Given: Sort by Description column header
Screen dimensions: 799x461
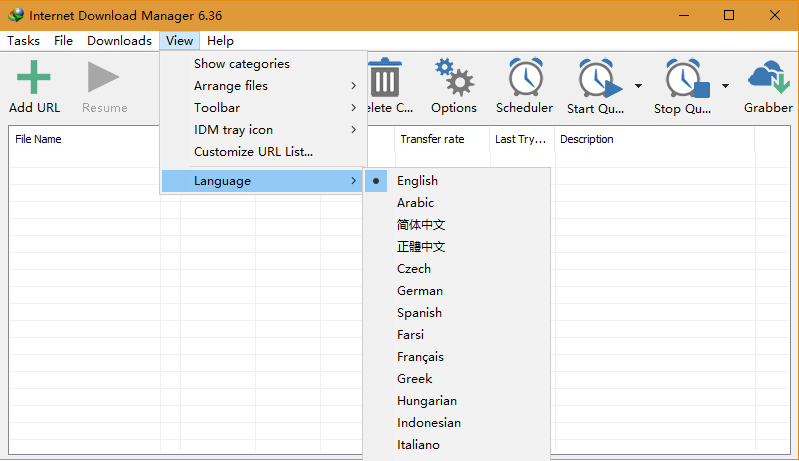Looking at the screenshot, I should coord(655,139).
